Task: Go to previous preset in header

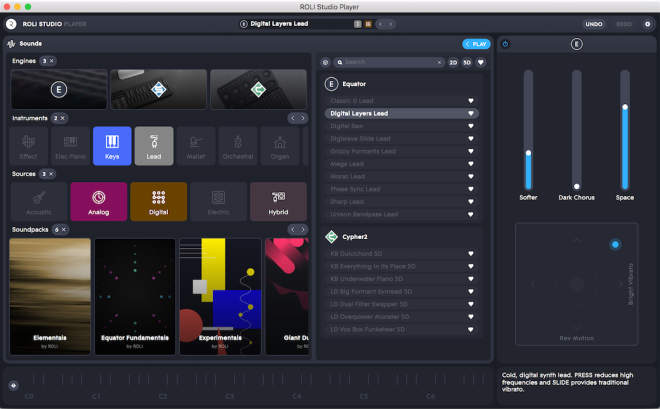Action: pyautogui.click(x=381, y=24)
